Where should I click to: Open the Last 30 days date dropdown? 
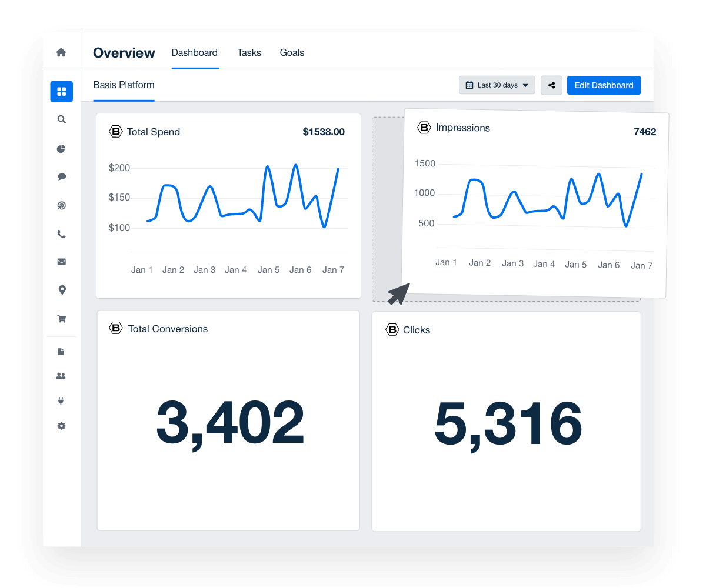click(497, 85)
